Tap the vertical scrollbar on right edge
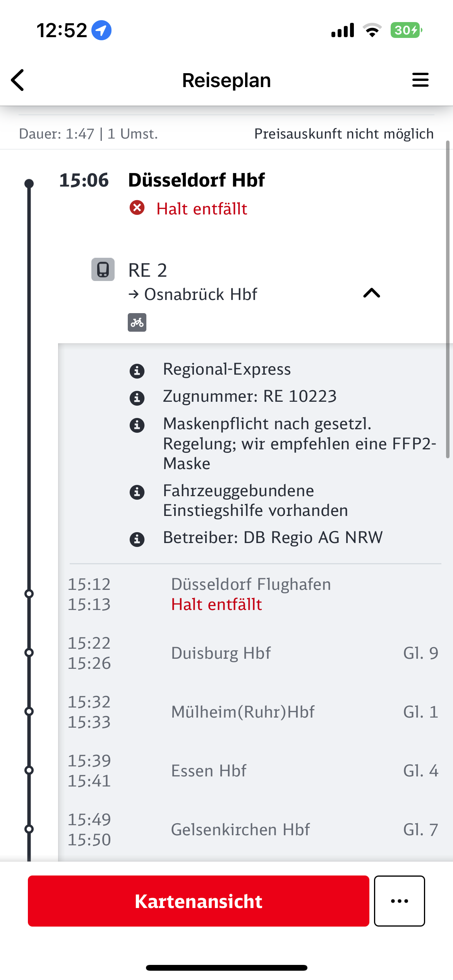Screen dimensions: 453x980 pos(448,299)
